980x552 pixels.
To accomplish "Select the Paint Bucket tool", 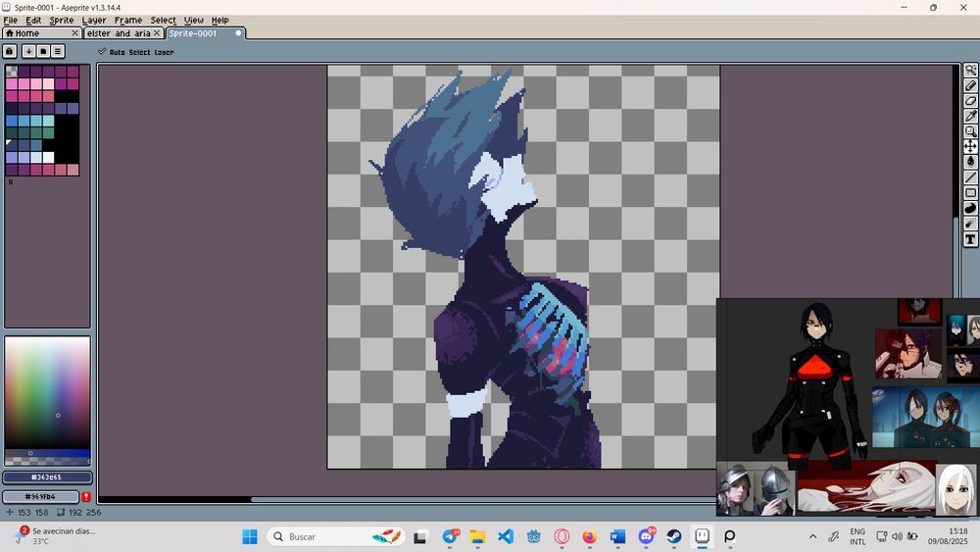I will point(970,162).
